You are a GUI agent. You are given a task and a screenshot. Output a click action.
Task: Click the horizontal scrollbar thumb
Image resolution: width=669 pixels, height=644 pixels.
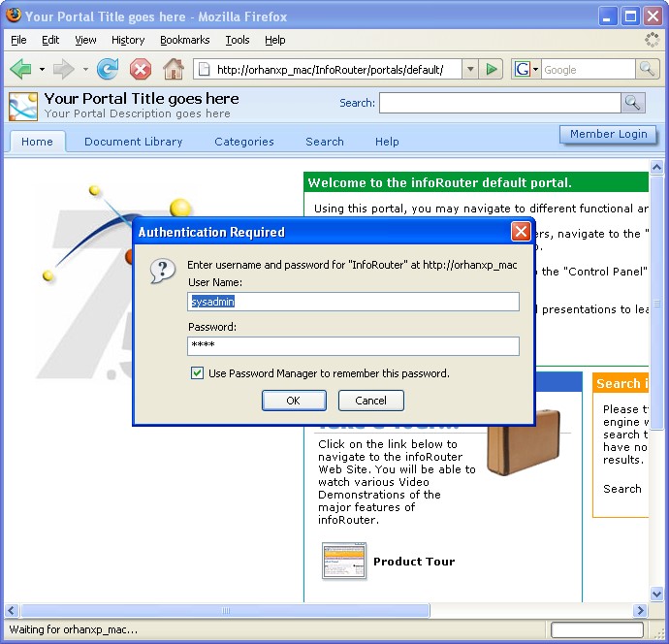click(x=225, y=610)
